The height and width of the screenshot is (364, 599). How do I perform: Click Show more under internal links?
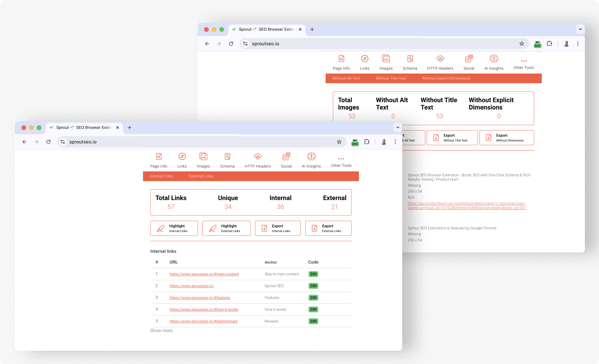[x=161, y=331]
